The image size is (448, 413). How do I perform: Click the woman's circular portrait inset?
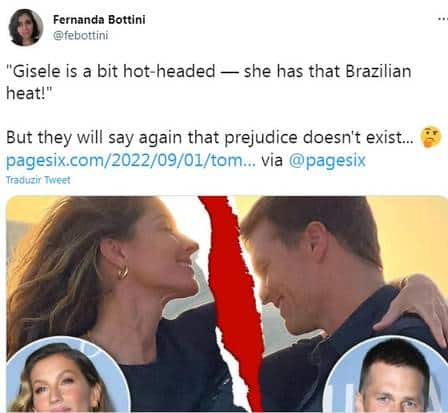[x=66, y=376]
